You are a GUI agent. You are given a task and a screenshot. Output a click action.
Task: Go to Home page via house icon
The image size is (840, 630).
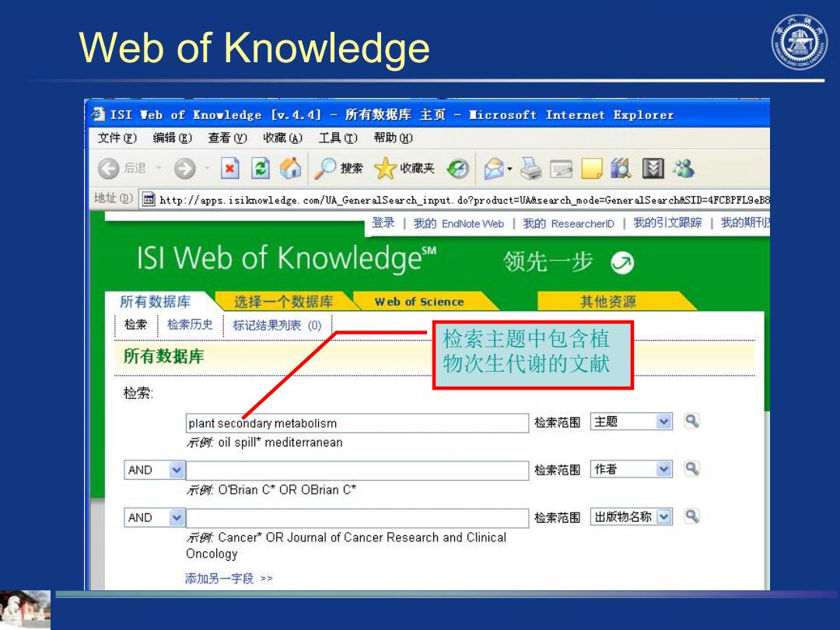(290, 168)
